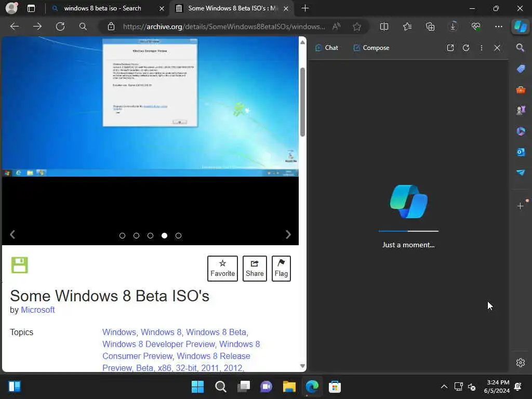The width and height of the screenshot is (532, 399).
Task: Open taskbar Search
Action: (220, 387)
